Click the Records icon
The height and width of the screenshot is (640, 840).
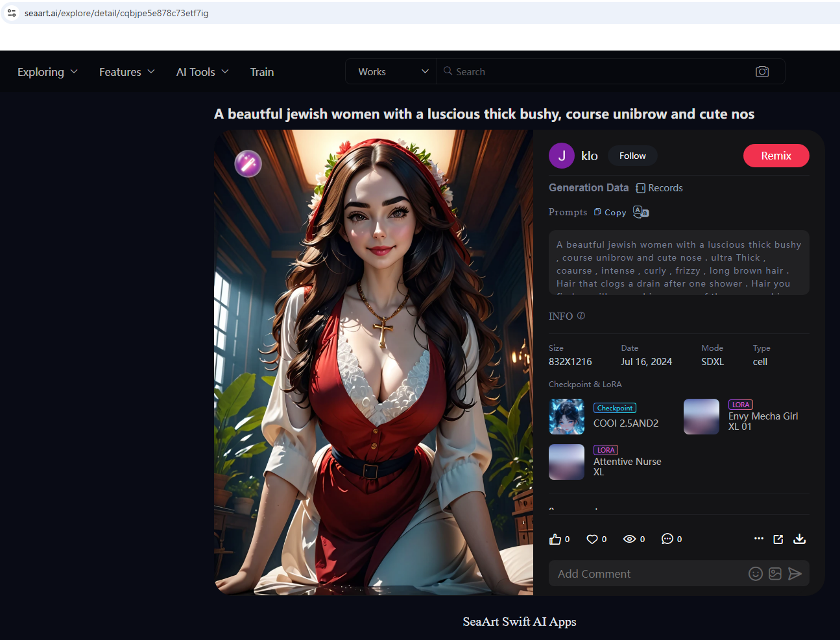pos(641,188)
